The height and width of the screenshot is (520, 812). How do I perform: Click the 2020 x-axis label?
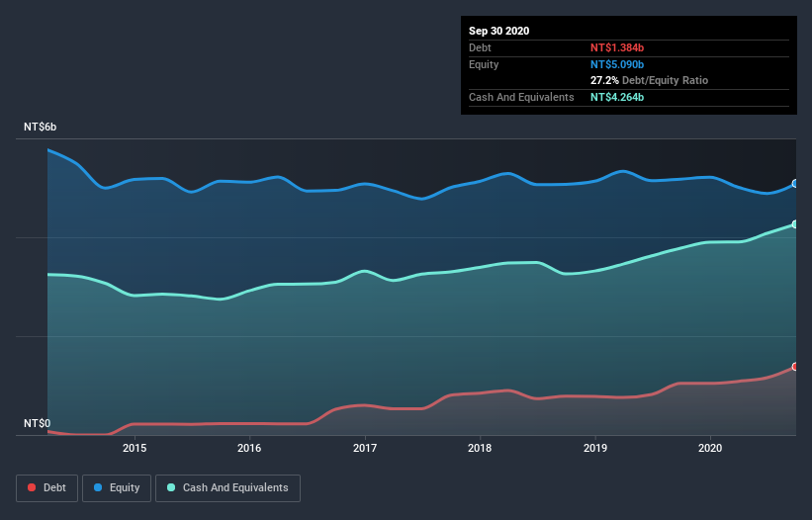(710, 448)
